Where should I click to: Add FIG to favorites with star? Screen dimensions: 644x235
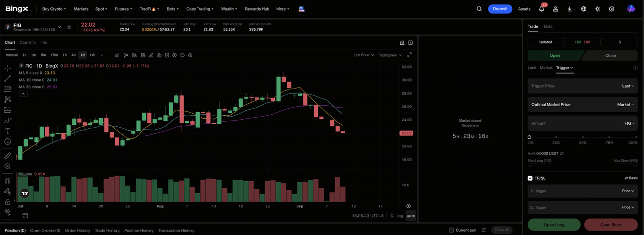coord(69,27)
